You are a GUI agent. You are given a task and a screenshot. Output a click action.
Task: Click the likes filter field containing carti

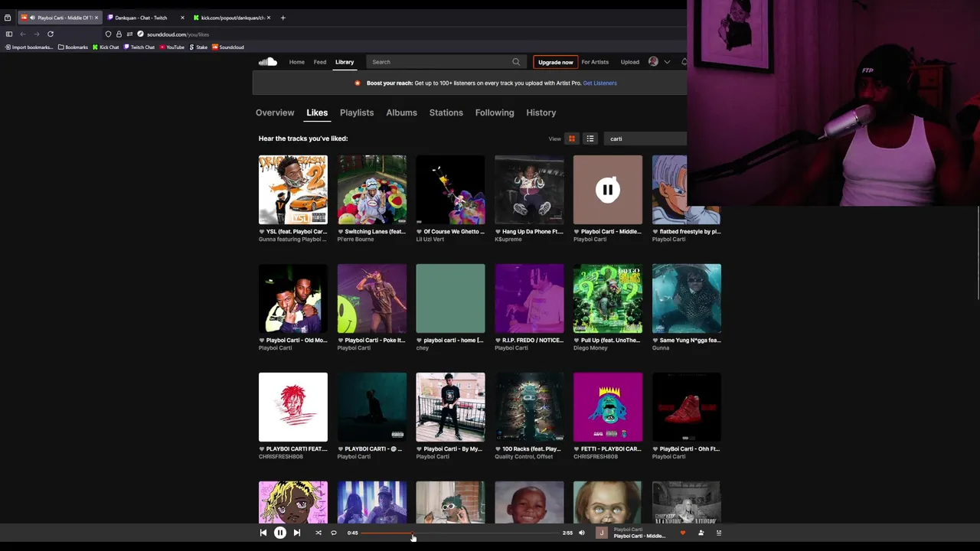[646, 139]
